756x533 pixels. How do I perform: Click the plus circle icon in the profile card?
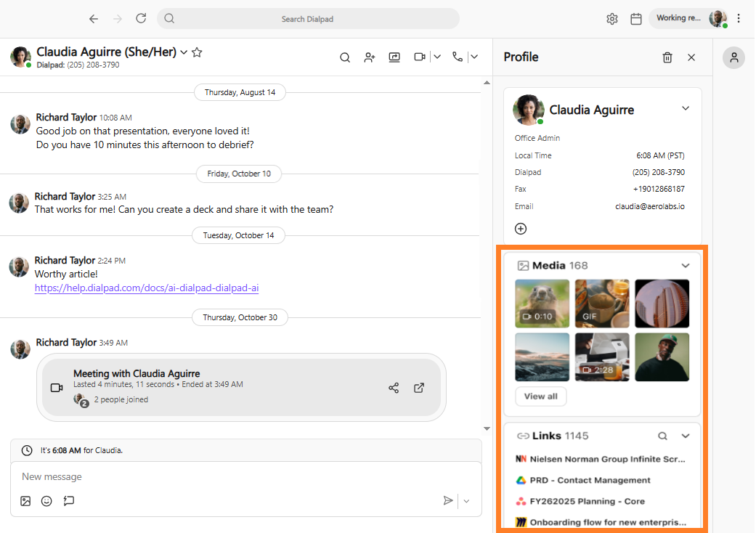click(x=521, y=229)
